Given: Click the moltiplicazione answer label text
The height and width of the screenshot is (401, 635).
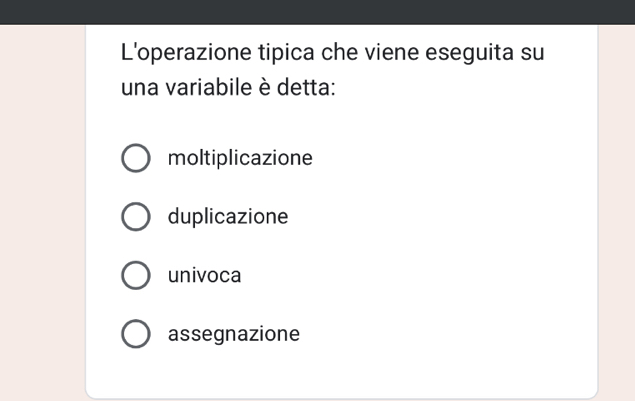Looking at the screenshot, I should (x=240, y=159).
